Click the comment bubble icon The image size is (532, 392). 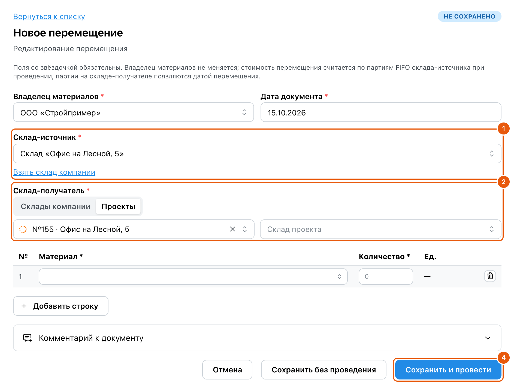[x=28, y=338]
